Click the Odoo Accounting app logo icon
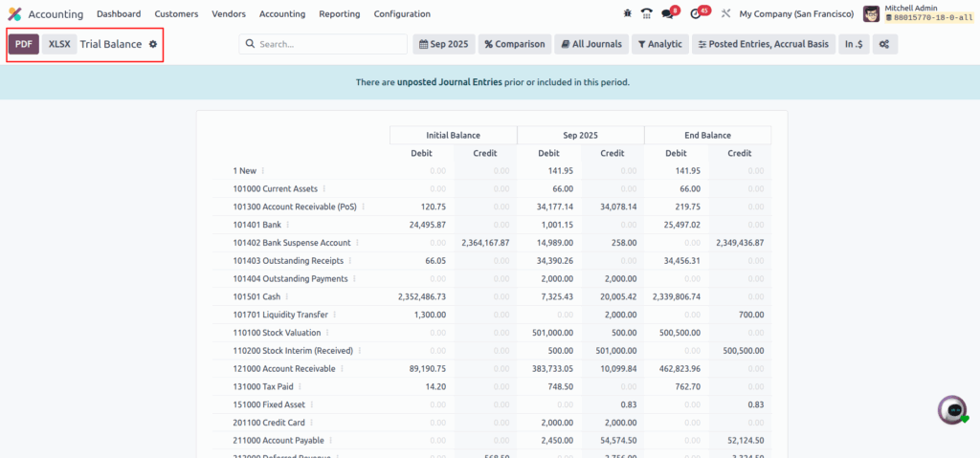The image size is (980, 458). [x=14, y=13]
